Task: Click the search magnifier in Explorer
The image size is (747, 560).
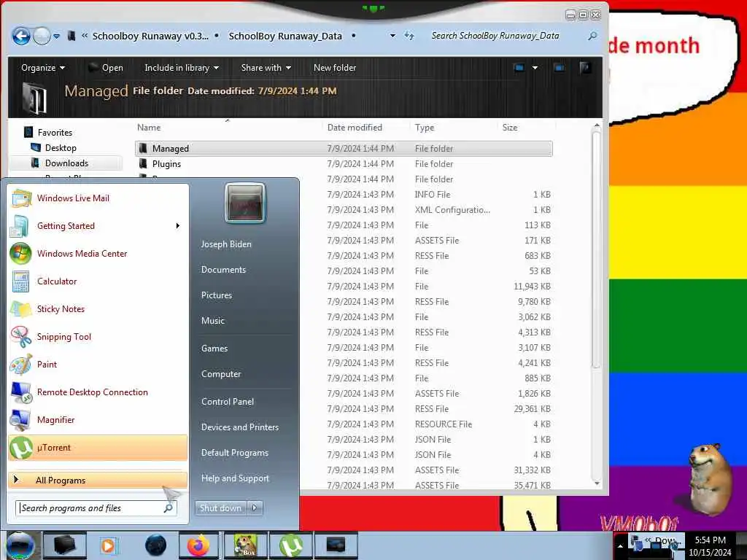Action: click(x=592, y=36)
